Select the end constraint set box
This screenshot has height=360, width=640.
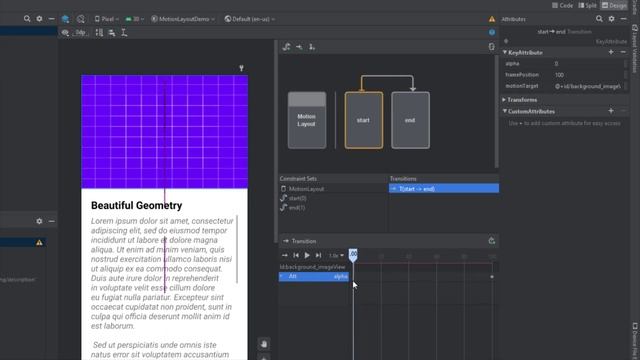point(410,120)
